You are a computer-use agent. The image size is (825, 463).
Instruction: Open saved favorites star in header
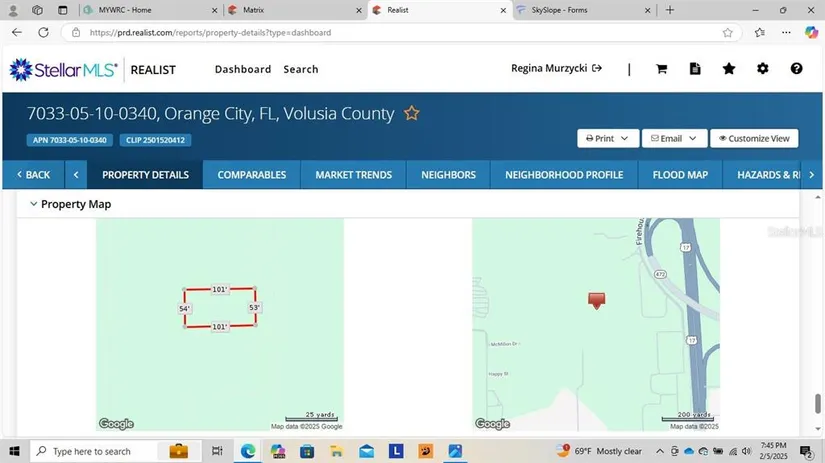pyautogui.click(x=729, y=69)
